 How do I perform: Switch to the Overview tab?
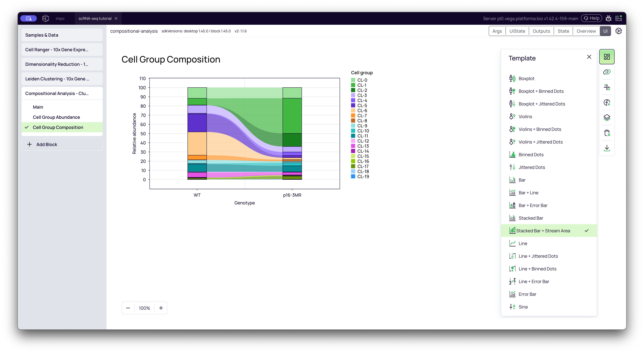[586, 31]
